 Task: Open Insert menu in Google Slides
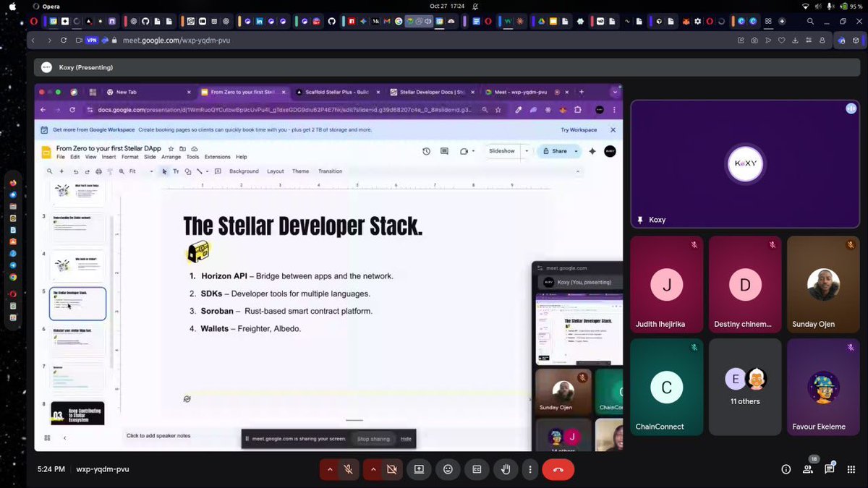pyautogui.click(x=109, y=157)
